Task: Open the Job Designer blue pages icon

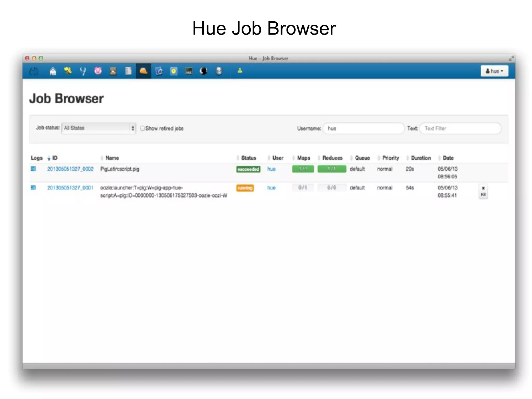Action: click(159, 71)
